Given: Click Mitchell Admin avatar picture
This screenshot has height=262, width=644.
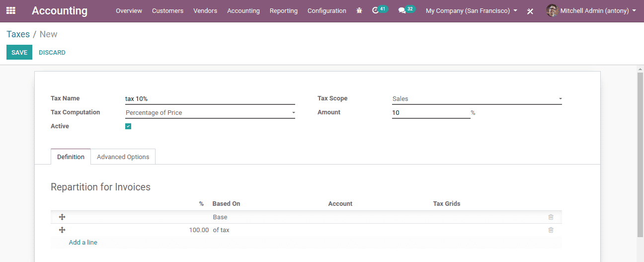Looking at the screenshot, I should tap(552, 10).
